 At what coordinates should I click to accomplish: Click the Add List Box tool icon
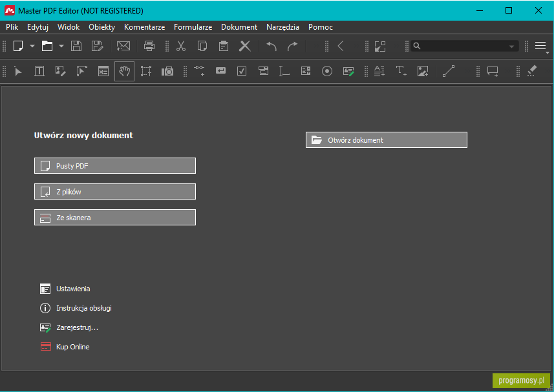(306, 71)
